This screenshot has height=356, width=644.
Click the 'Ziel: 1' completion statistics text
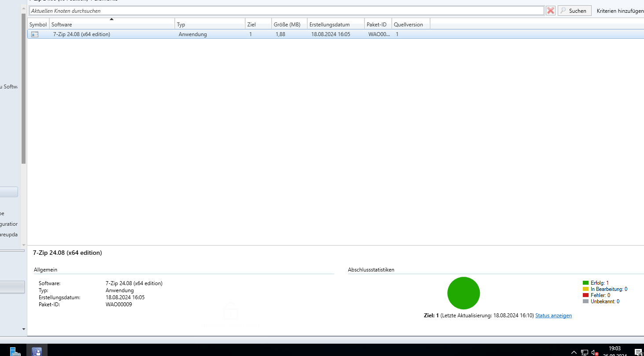pos(431,316)
